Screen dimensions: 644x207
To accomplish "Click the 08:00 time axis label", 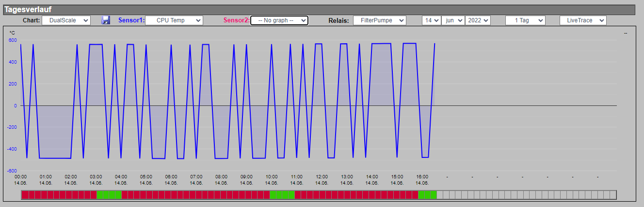I will [x=221, y=177].
